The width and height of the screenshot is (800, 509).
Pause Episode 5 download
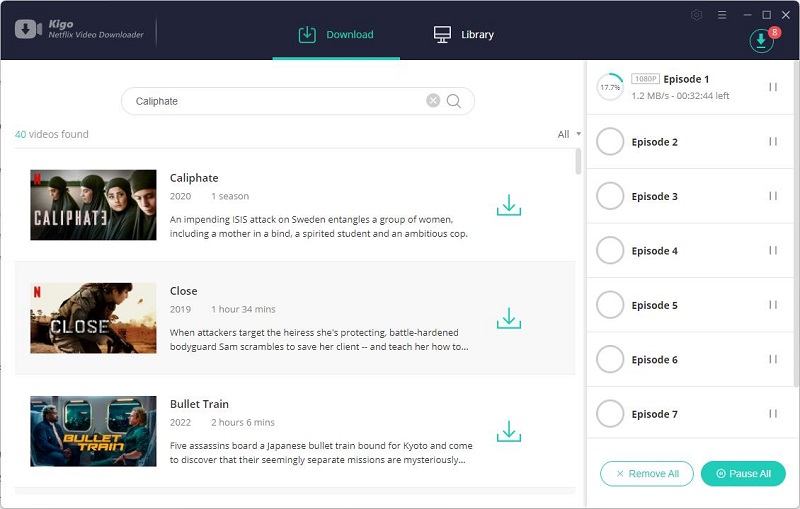coord(773,305)
